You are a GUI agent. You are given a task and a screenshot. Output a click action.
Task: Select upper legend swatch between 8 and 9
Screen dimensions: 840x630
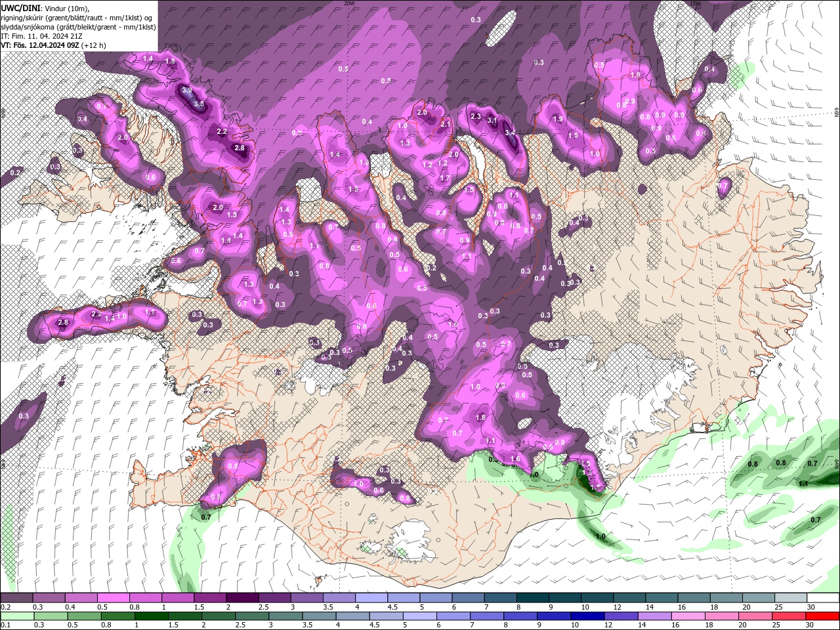coord(533,598)
